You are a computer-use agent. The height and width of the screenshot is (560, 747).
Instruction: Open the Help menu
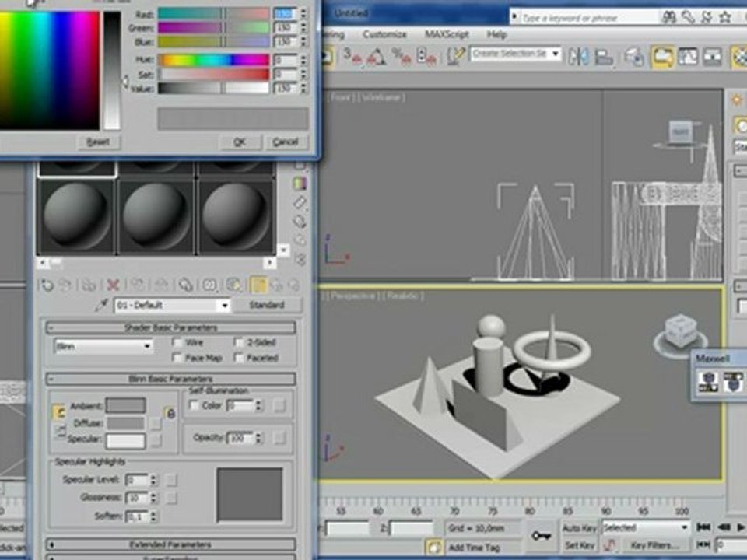pos(496,34)
